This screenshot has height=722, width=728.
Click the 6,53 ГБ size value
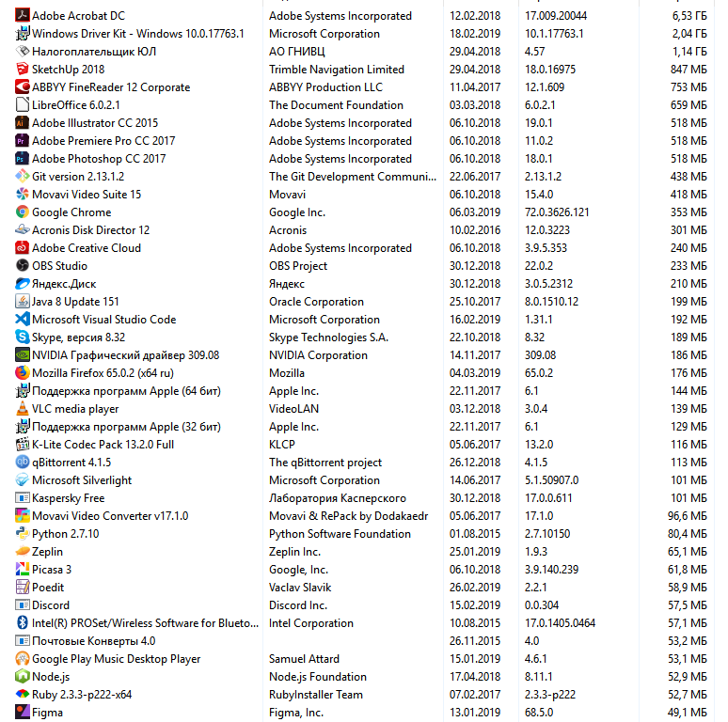pos(688,16)
